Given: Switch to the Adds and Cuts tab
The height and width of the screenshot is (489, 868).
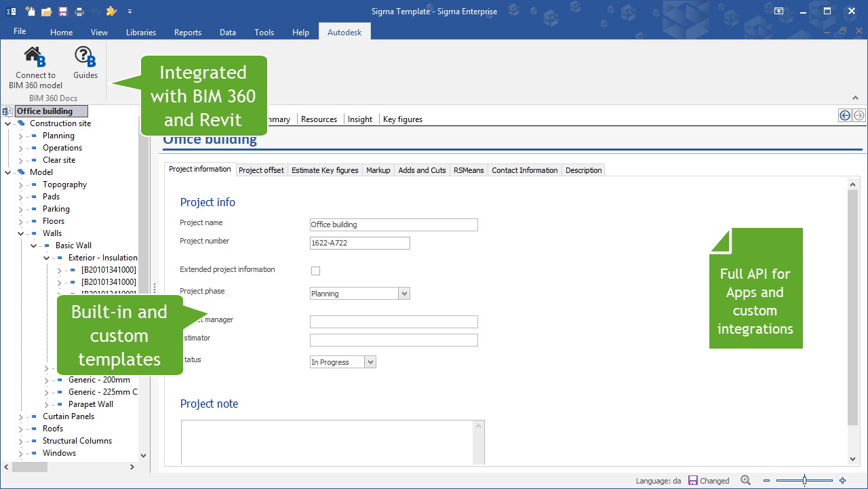Looking at the screenshot, I should [422, 170].
